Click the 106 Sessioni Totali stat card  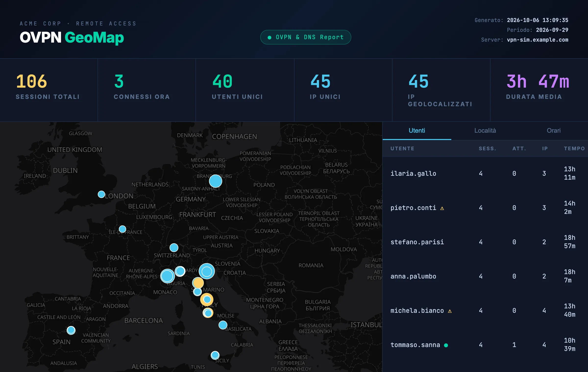pos(49,90)
